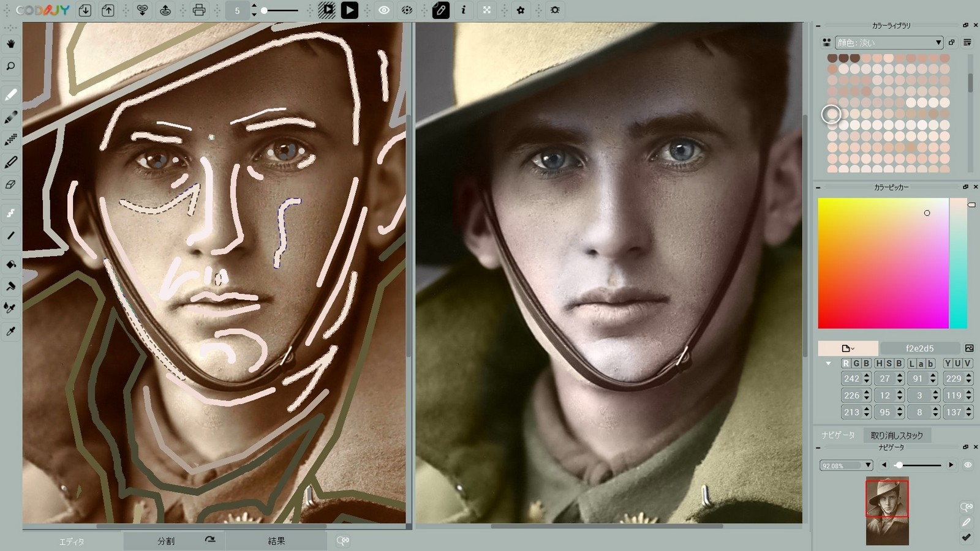Image resolution: width=980 pixels, height=551 pixels.
Task: Select the freehand curve drawing mode
Action: pyautogui.click(x=11, y=213)
